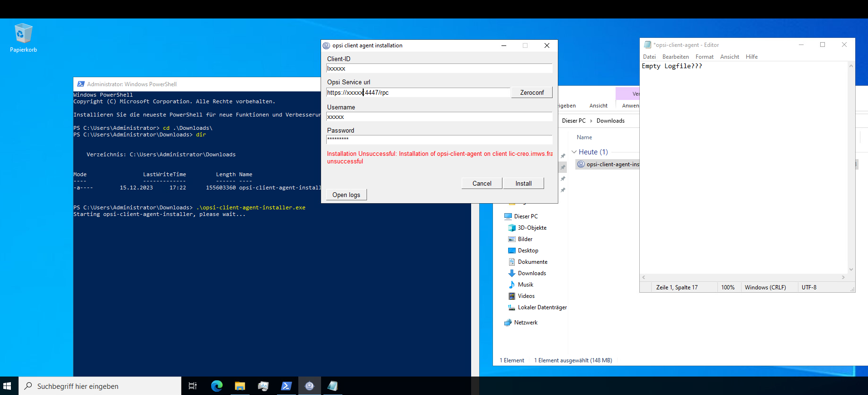Focus the Client-ID input field
The image size is (868, 395).
pos(439,69)
